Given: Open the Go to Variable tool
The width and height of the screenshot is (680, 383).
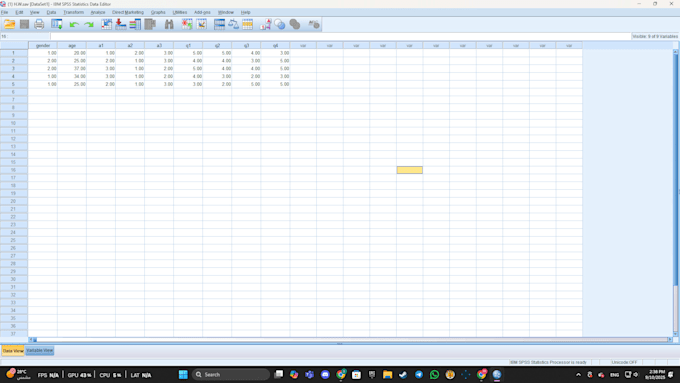Looking at the screenshot, I should [x=121, y=24].
